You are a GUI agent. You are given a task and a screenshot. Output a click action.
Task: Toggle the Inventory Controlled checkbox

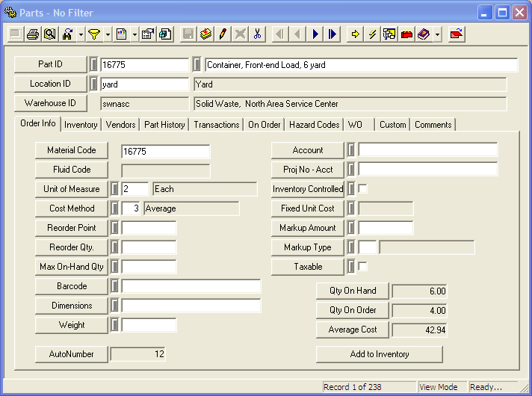point(362,189)
